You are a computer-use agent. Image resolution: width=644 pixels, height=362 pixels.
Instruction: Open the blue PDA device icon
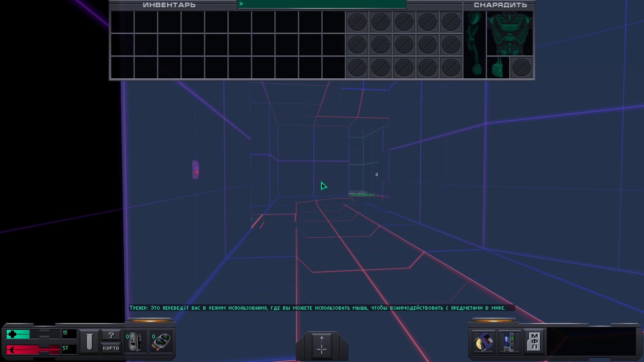509,341
